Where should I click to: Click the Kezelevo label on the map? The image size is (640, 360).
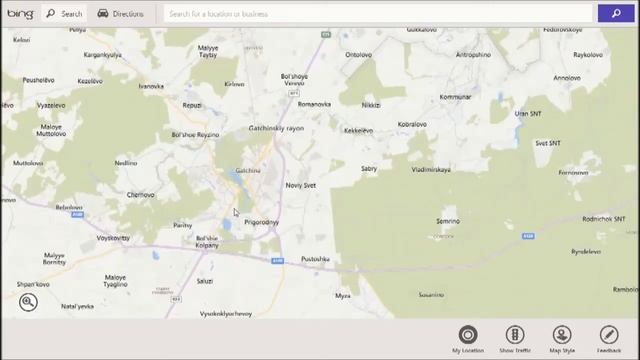pos(90,81)
